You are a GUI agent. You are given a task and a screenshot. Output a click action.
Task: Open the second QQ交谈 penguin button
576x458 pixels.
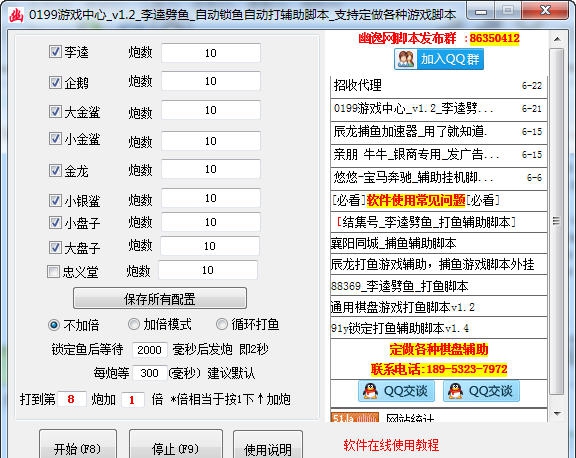pyautogui.click(x=482, y=391)
